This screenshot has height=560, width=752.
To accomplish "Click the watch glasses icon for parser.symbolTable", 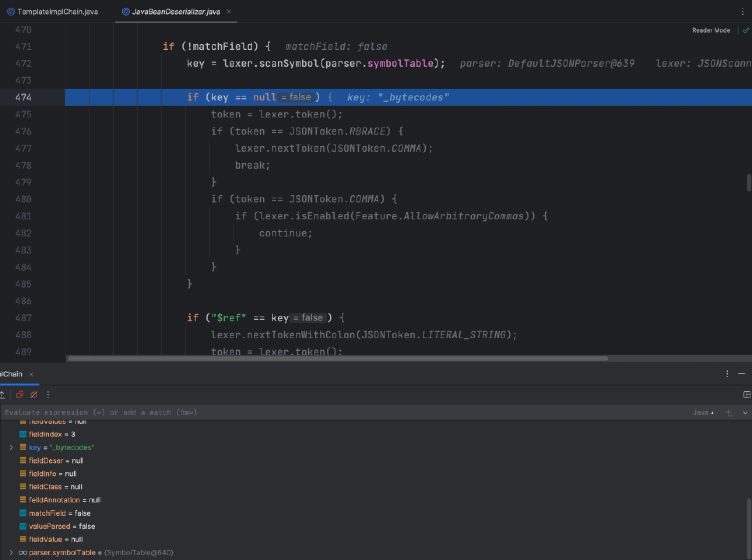I will pos(23,553).
